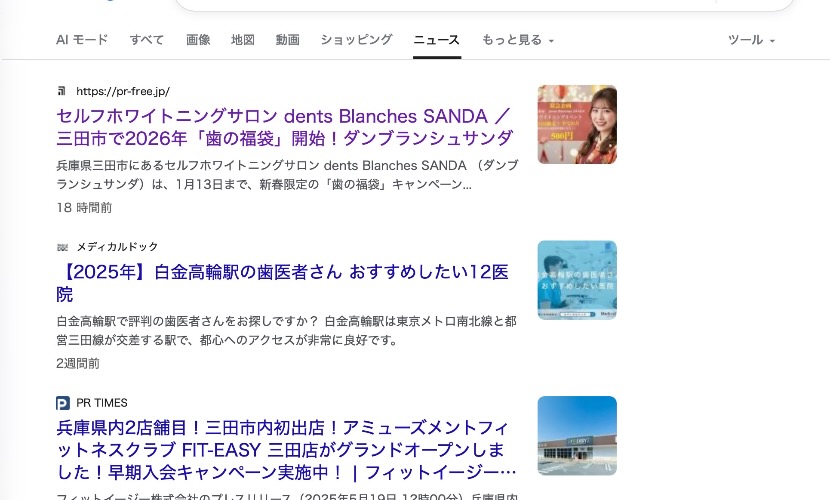Go to the 動画 tab
The height and width of the screenshot is (500, 830).
point(287,40)
